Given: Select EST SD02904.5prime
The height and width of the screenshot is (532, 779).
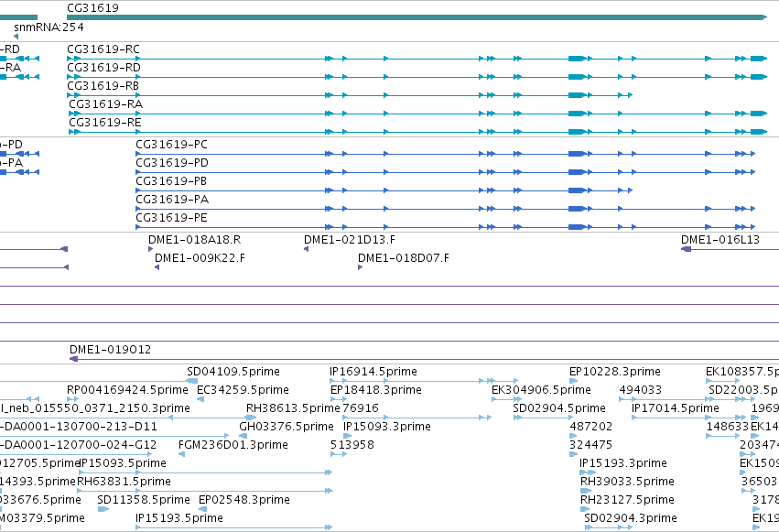Looking at the screenshot, I should pos(559,408).
